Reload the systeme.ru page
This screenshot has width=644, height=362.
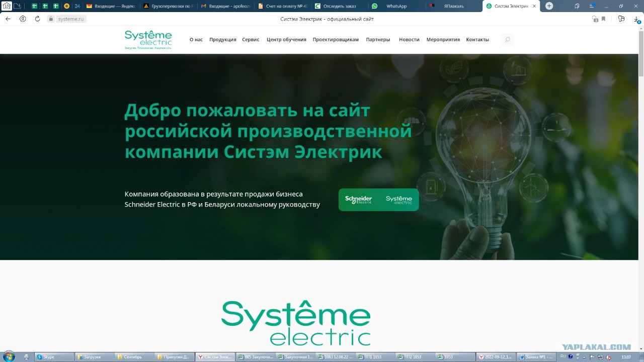coord(37,19)
